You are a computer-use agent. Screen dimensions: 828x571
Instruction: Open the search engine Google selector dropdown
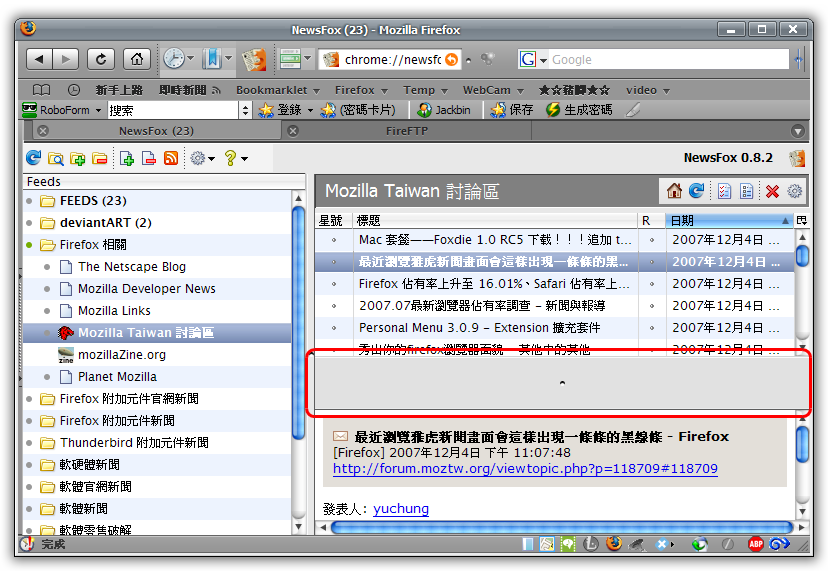(533, 59)
